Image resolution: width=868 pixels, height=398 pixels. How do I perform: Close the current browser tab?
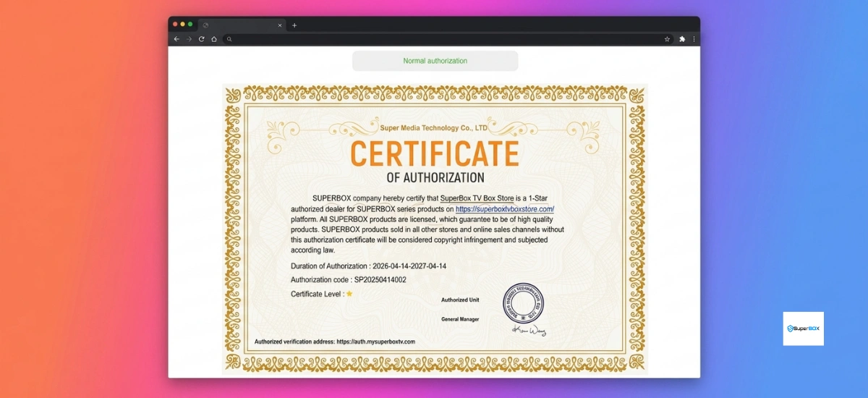pos(280,25)
